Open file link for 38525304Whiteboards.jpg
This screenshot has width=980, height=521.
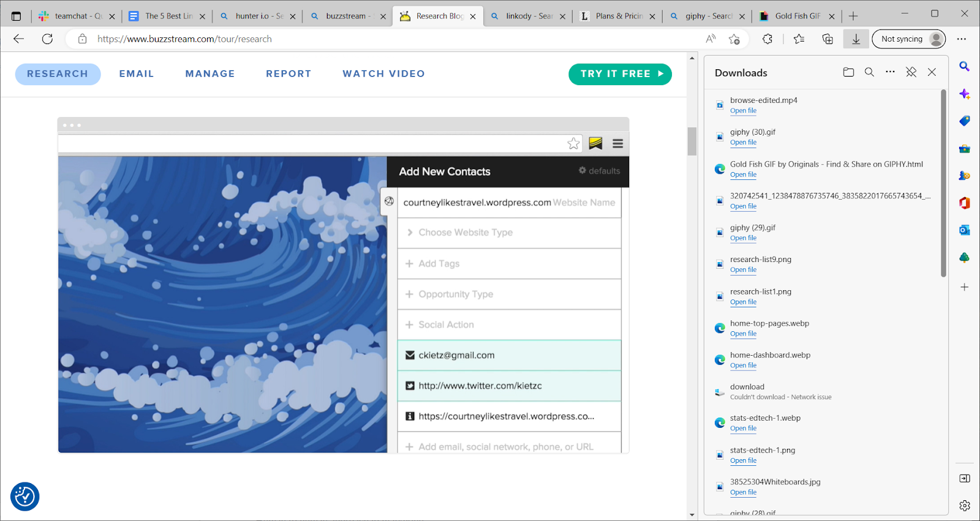pos(743,493)
